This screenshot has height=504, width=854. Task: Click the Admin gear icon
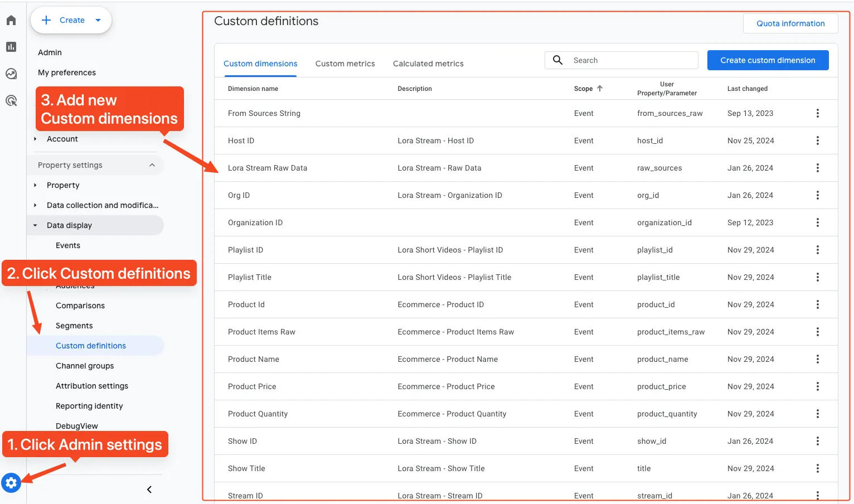[11, 483]
